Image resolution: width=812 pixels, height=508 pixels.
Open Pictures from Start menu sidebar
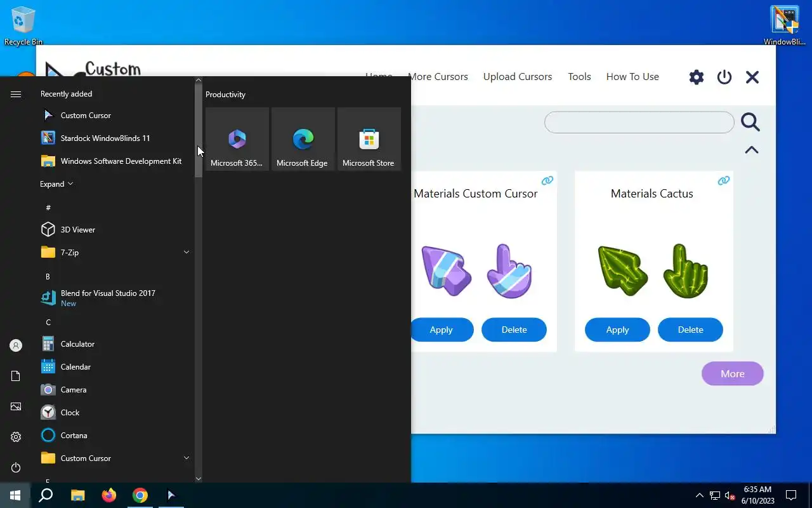16,406
